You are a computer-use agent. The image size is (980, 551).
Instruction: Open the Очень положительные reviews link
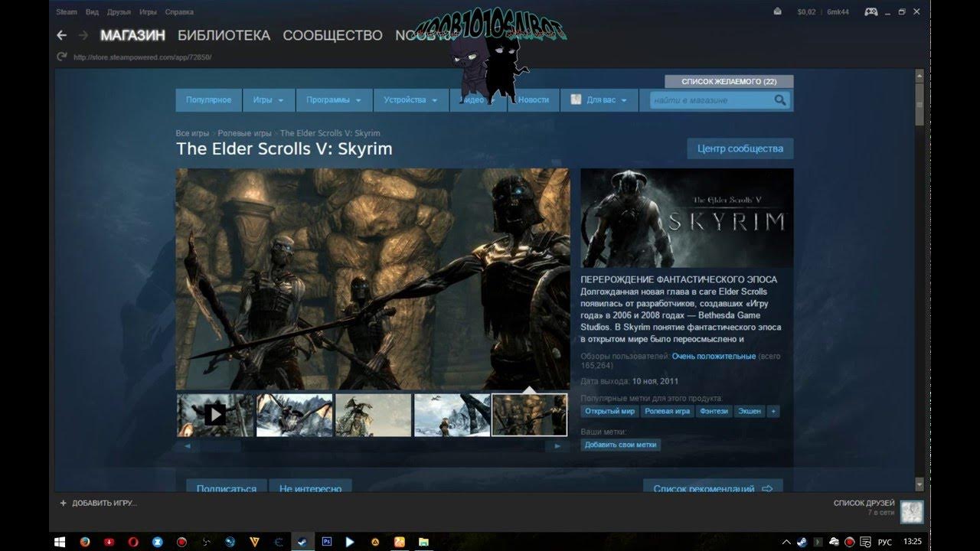[x=714, y=357]
